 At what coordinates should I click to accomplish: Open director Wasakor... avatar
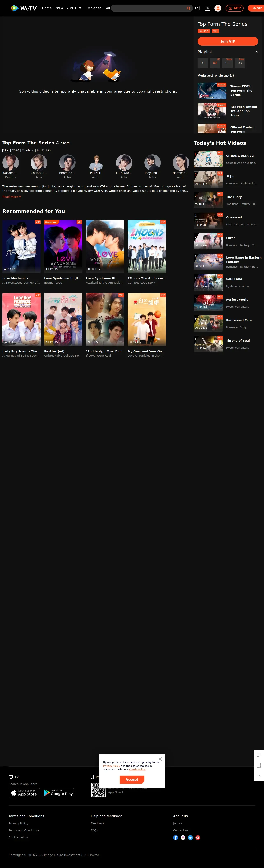tap(10, 163)
